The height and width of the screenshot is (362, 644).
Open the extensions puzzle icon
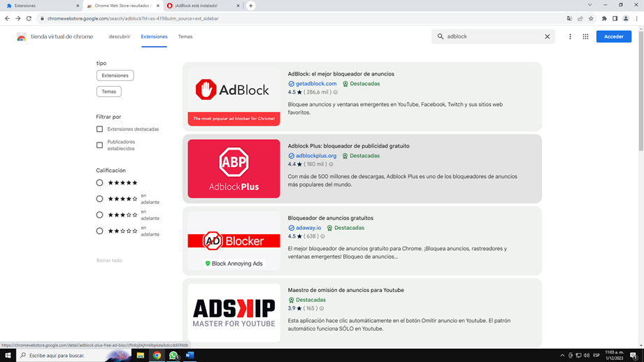point(604,18)
